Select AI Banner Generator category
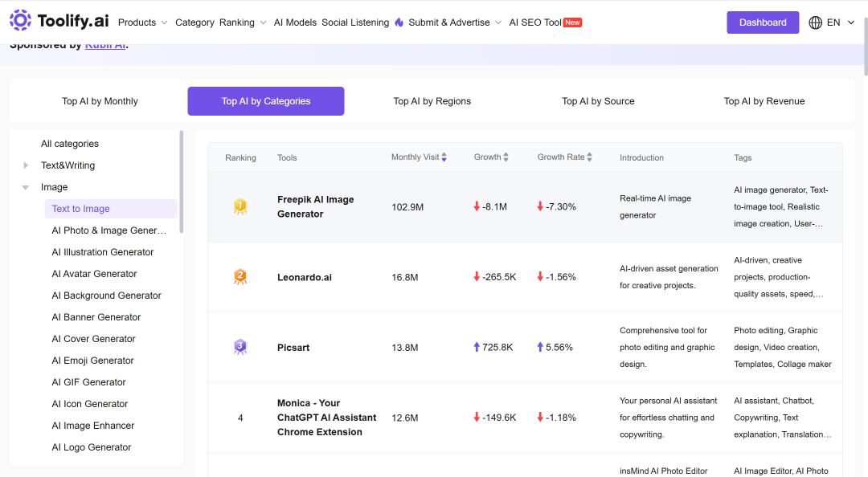The image size is (868, 477). point(96,317)
